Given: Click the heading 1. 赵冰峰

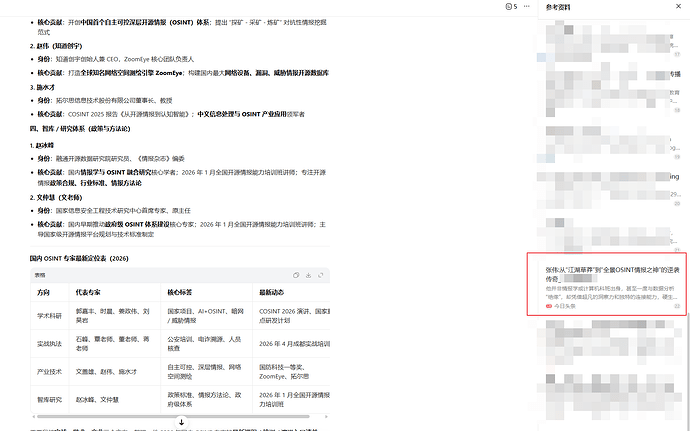Looking at the screenshot, I should [x=42, y=145].
